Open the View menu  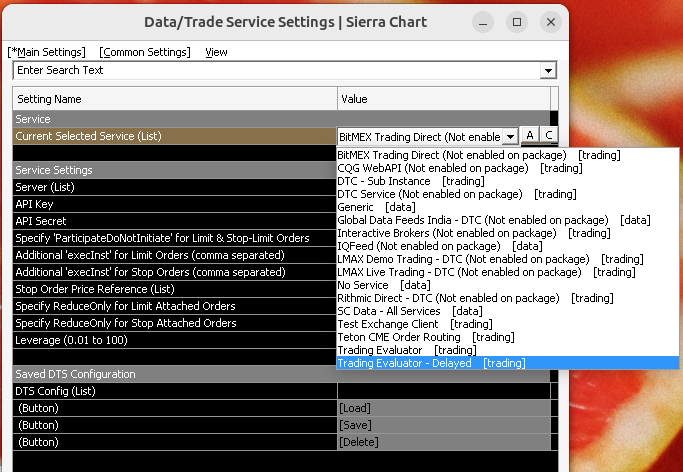216,52
